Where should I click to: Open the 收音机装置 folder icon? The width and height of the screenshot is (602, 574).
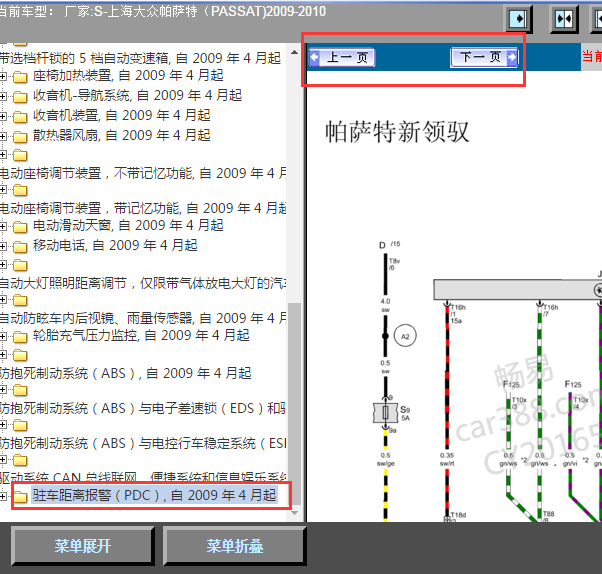coord(20,117)
